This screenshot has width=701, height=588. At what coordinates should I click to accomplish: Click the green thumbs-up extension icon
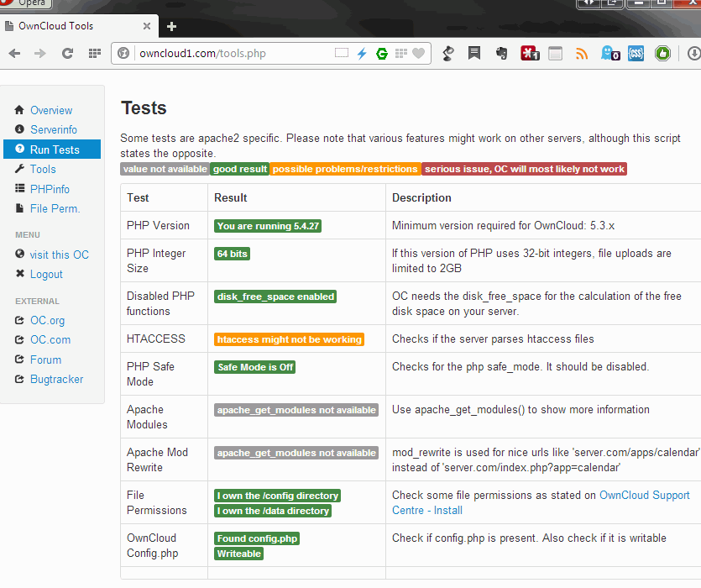tap(662, 54)
